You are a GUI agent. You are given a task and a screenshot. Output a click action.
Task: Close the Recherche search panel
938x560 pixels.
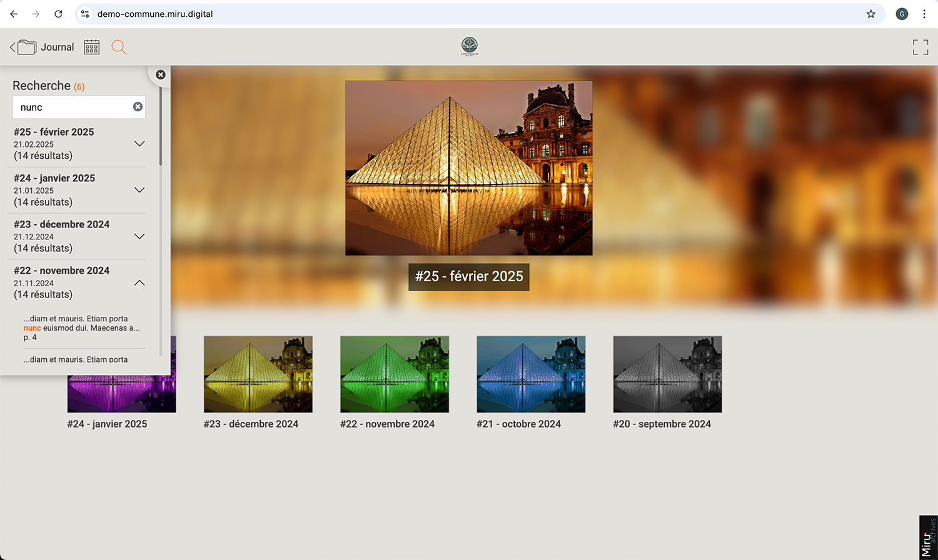161,75
